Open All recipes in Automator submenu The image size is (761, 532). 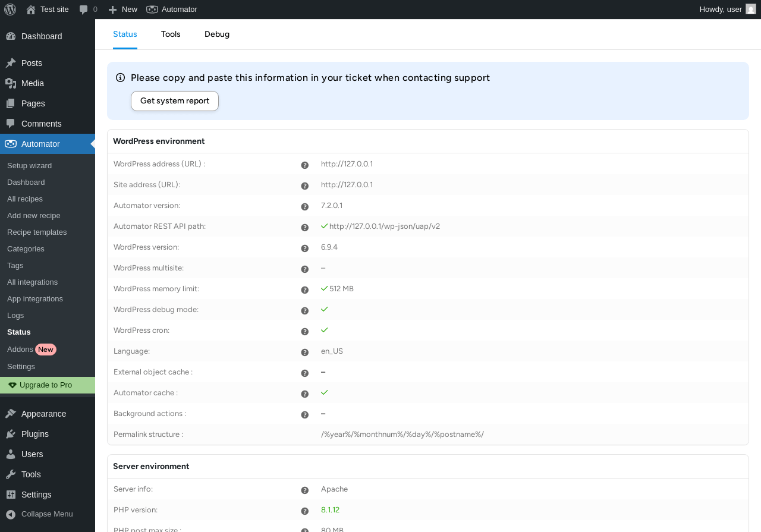[25, 199]
